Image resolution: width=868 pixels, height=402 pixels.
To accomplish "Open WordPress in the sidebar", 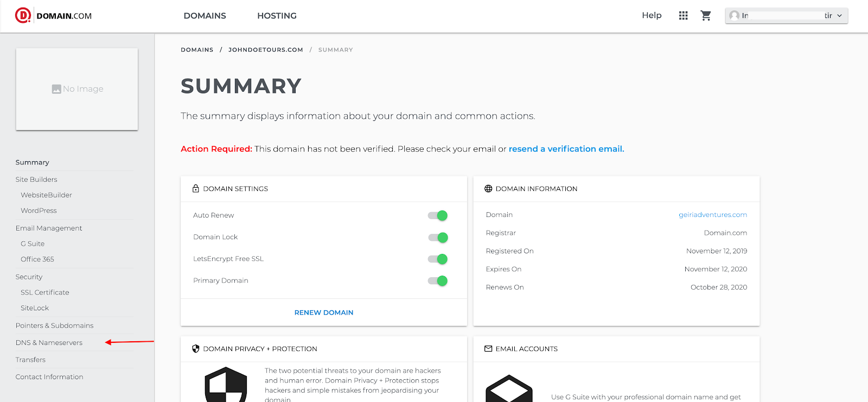I will (39, 210).
